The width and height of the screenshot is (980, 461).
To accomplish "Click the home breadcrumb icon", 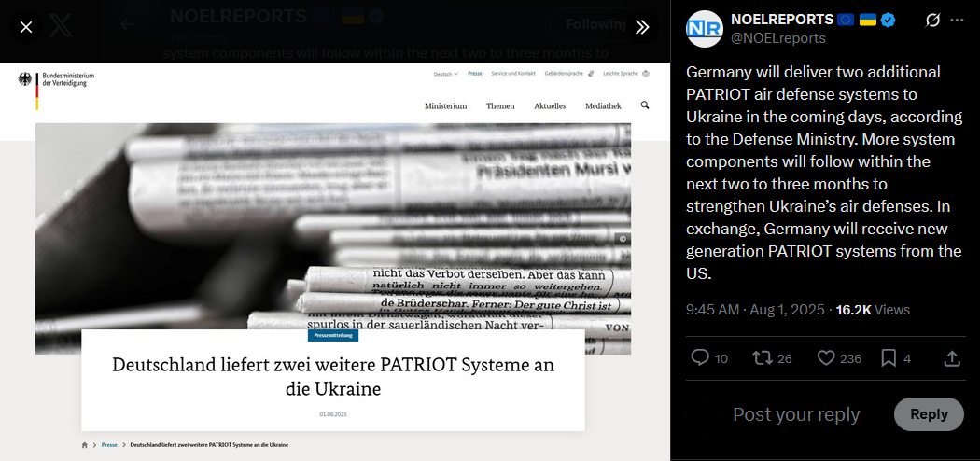I will click(x=84, y=445).
